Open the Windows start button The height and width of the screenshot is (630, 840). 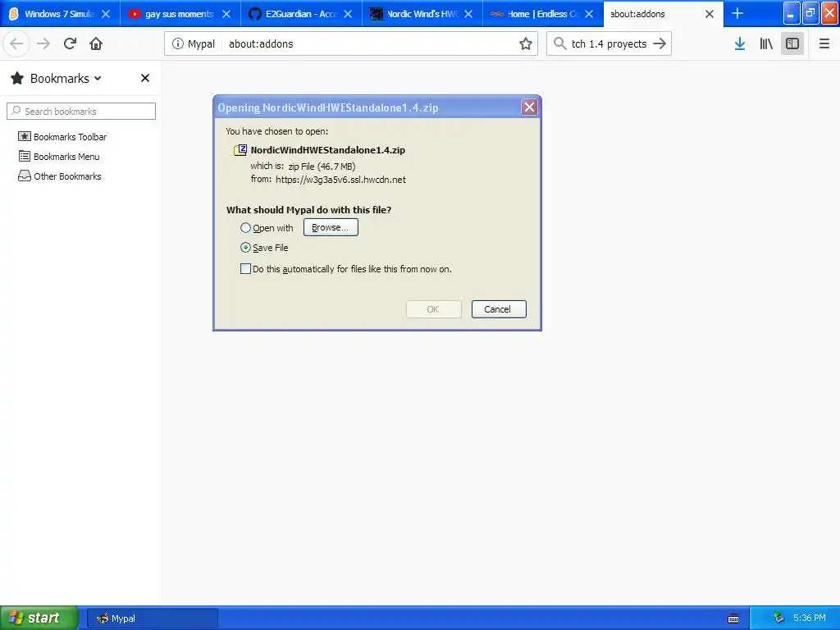pyautogui.click(x=39, y=618)
